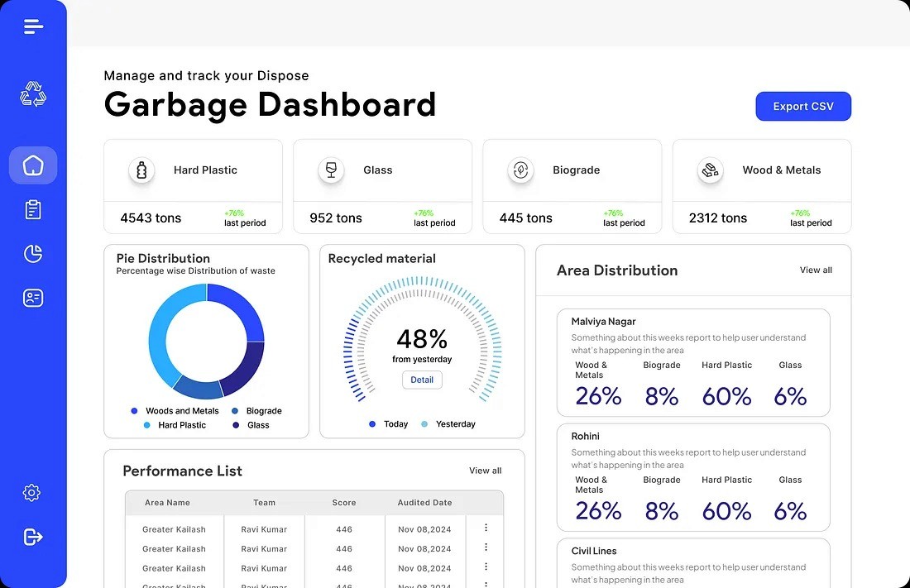Click the Pie Distribution heading
Viewport: 910px width, 588px height.
click(x=163, y=258)
